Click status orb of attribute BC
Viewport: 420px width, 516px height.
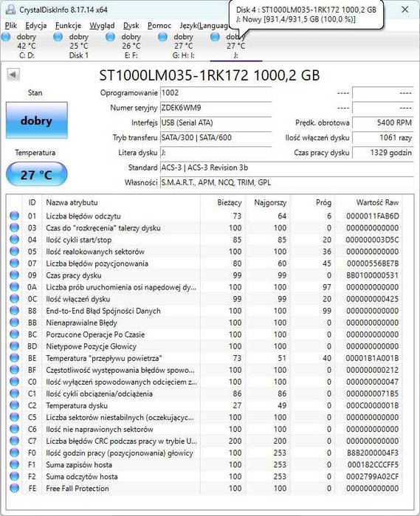(14, 334)
